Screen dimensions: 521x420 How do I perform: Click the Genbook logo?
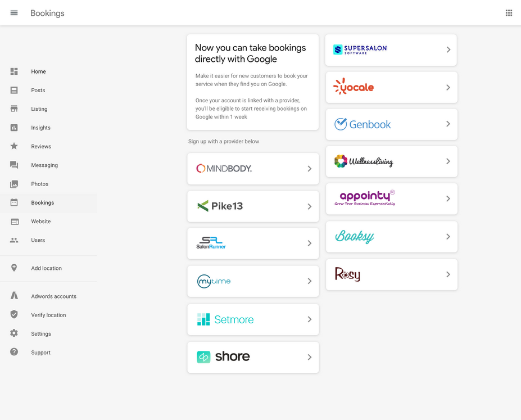pyautogui.click(x=363, y=124)
